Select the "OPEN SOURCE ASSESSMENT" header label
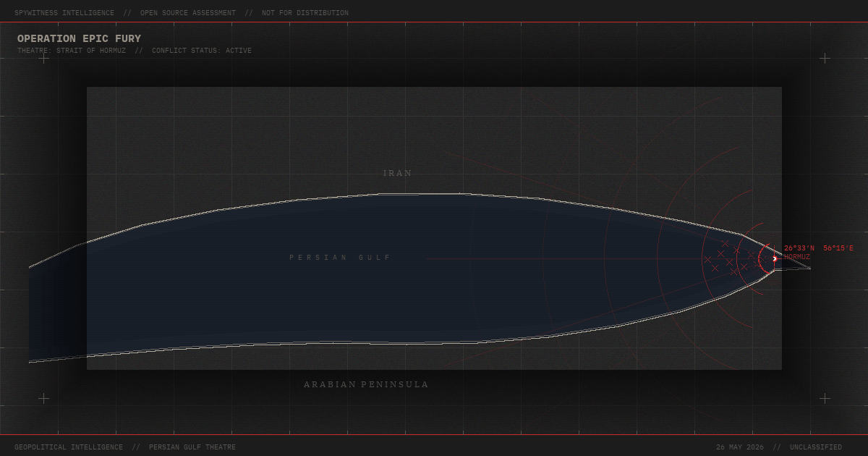Viewport: 868px width, 456px height. tap(188, 13)
